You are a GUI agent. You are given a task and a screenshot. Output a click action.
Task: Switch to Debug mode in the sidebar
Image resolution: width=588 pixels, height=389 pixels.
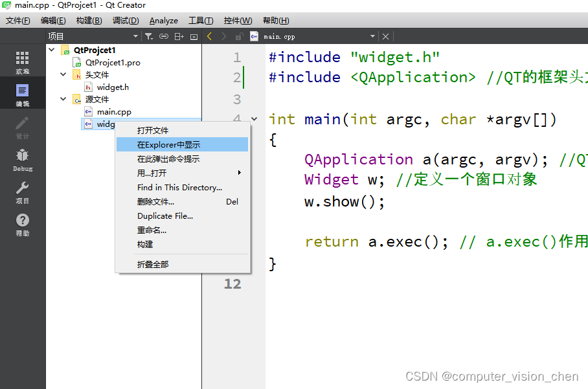tap(22, 160)
